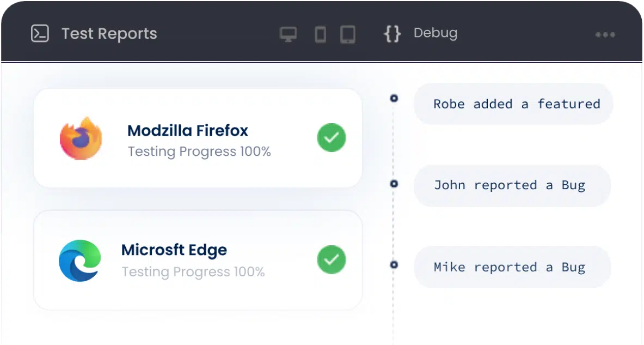Toggle the green checkmark for Microsft Edge
Screen dimensions: 644x345
point(332,259)
